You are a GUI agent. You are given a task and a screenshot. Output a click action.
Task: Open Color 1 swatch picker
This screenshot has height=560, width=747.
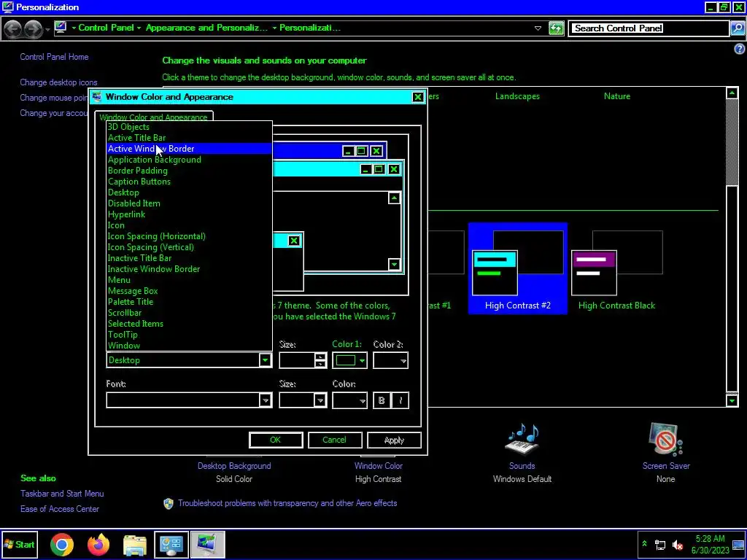[x=349, y=360]
